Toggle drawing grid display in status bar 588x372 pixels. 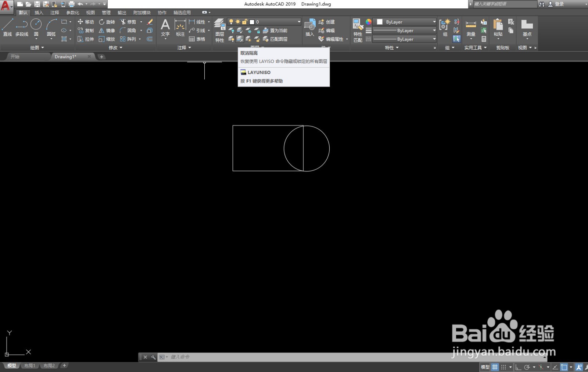click(x=495, y=367)
